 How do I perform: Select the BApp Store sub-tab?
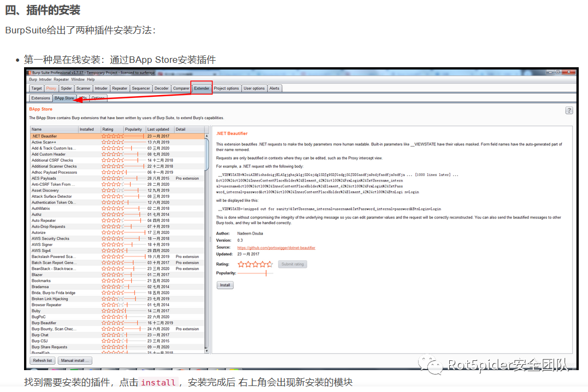coord(64,98)
